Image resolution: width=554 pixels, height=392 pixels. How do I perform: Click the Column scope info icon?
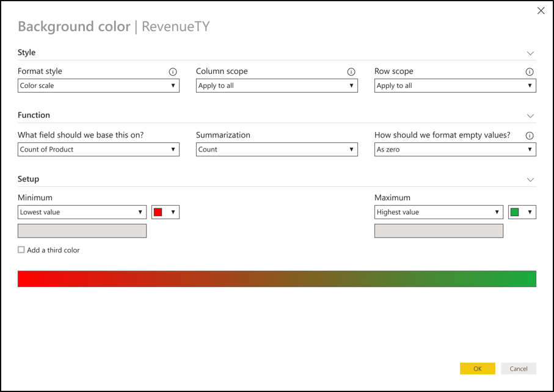(x=351, y=71)
